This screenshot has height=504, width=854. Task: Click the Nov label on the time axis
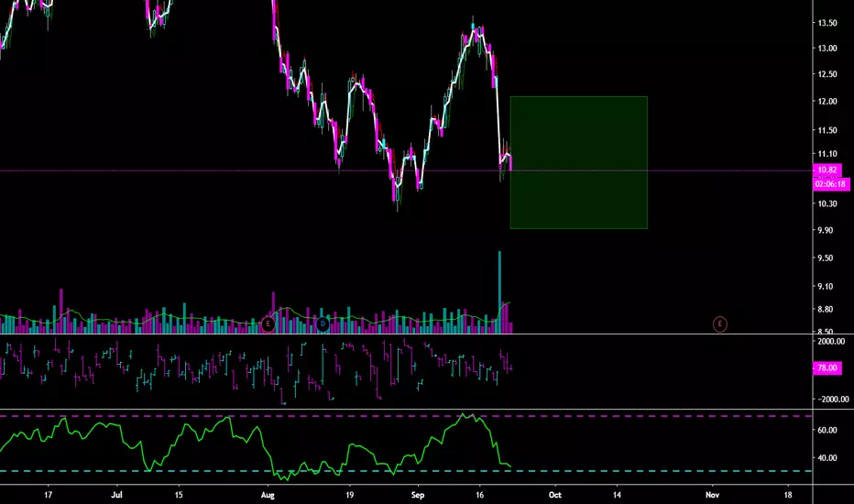[x=712, y=495]
